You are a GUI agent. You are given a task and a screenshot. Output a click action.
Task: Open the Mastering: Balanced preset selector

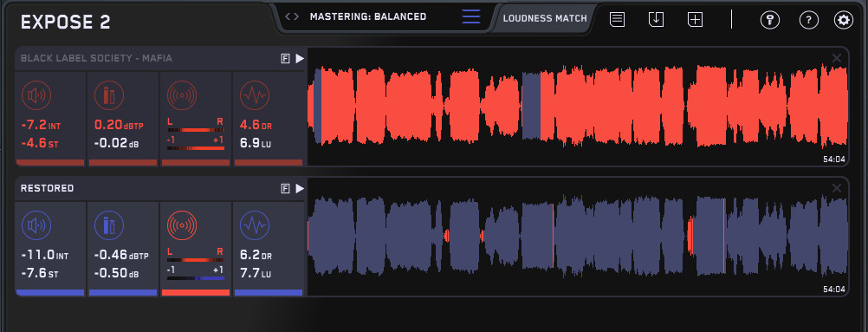[x=368, y=16]
